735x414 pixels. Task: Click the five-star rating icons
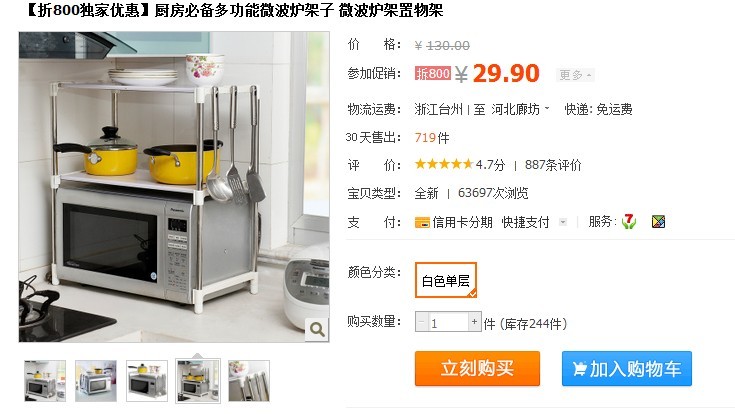click(443, 165)
